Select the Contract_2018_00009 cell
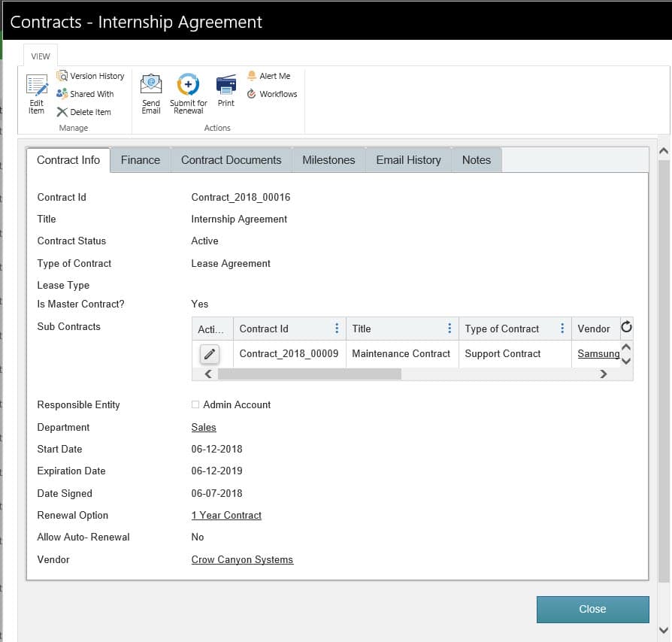Viewport: 672px width, 642px height. [289, 353]
